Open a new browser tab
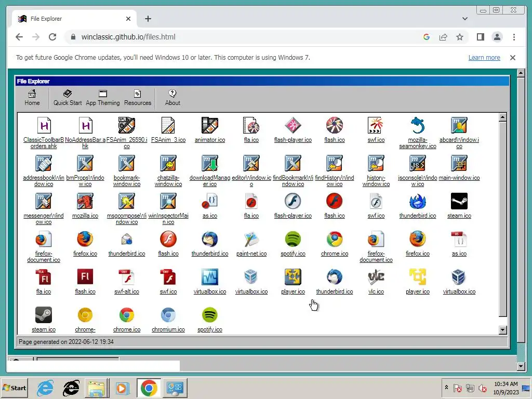The image size is (532, 399). 148,19
